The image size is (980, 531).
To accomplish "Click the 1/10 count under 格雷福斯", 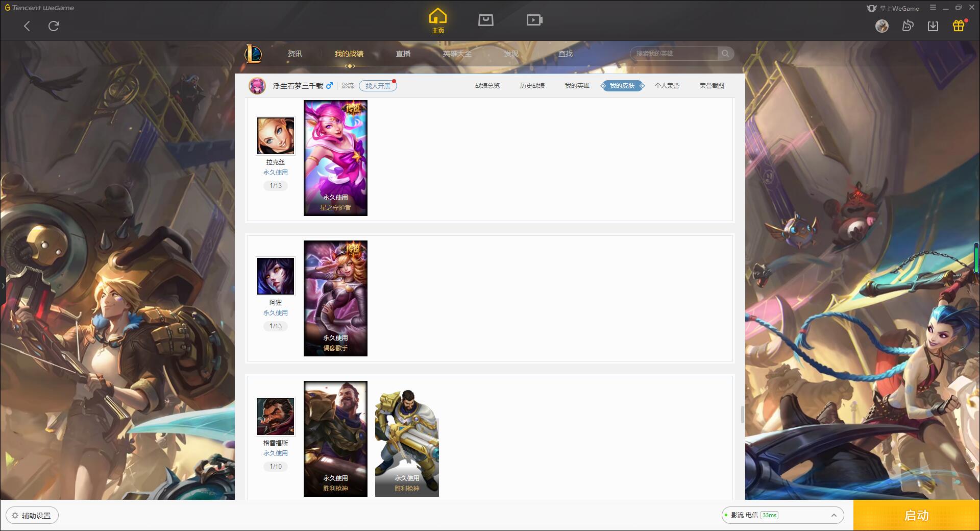I will tap(276, 467).
